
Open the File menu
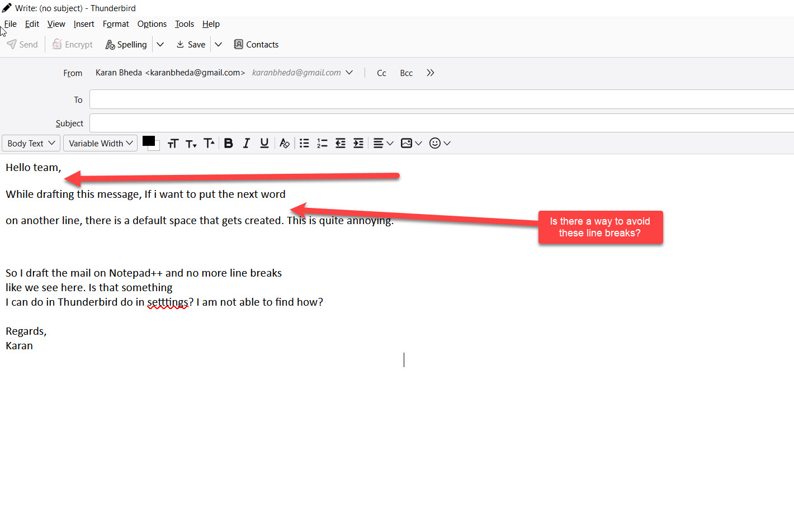pyautogui.click(x=11, y=24)
